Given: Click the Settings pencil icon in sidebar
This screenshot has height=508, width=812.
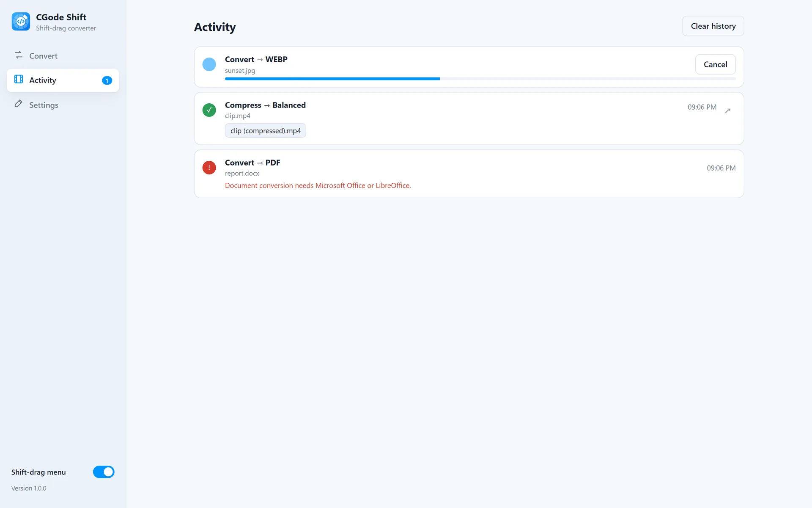Looking at the screenshot, I should click(x=19, y=104).
